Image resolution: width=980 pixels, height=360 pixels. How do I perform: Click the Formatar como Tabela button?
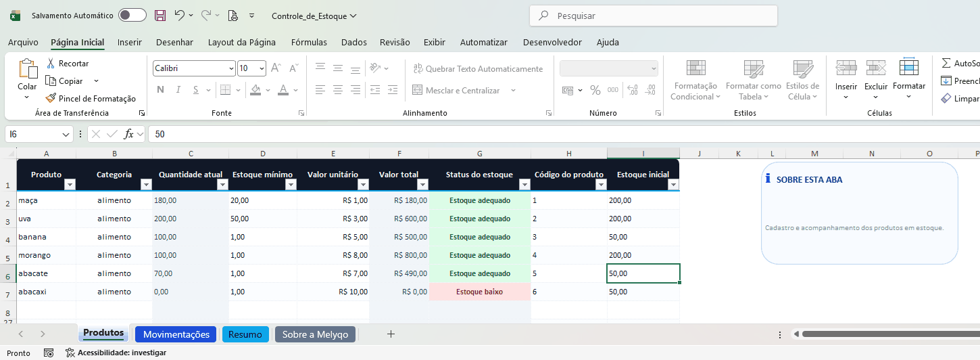754,80
